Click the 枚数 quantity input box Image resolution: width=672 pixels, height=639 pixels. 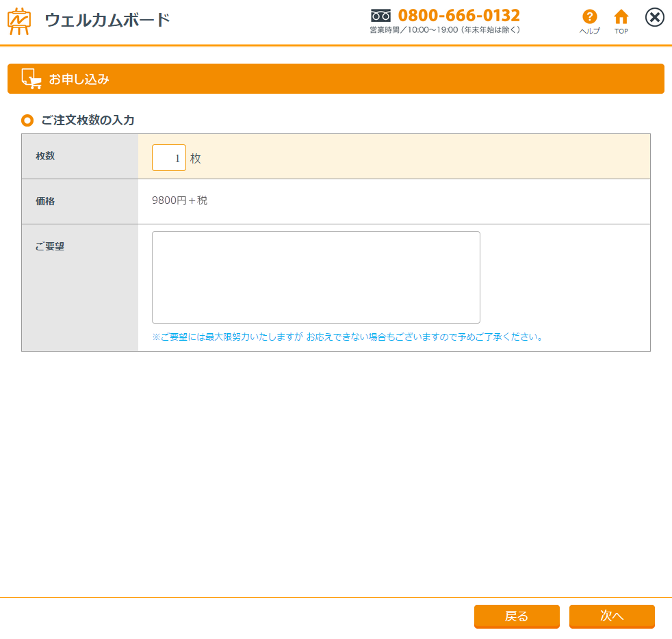point(168,157)
